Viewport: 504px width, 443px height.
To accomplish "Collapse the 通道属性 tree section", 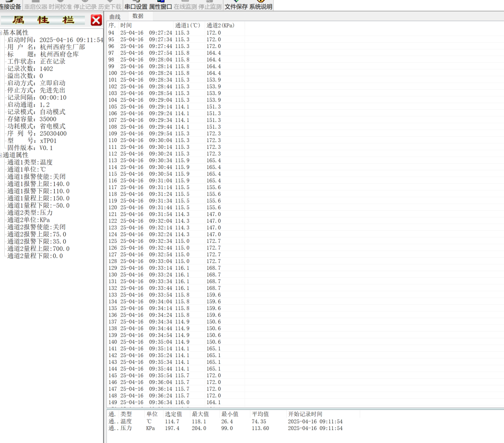I will coord(2,155).
